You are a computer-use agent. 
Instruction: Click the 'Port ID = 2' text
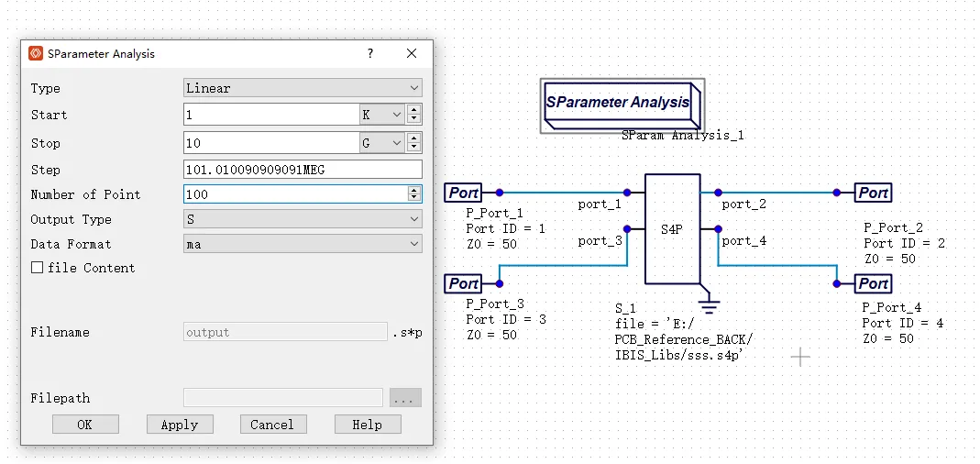tap(905, 243)
